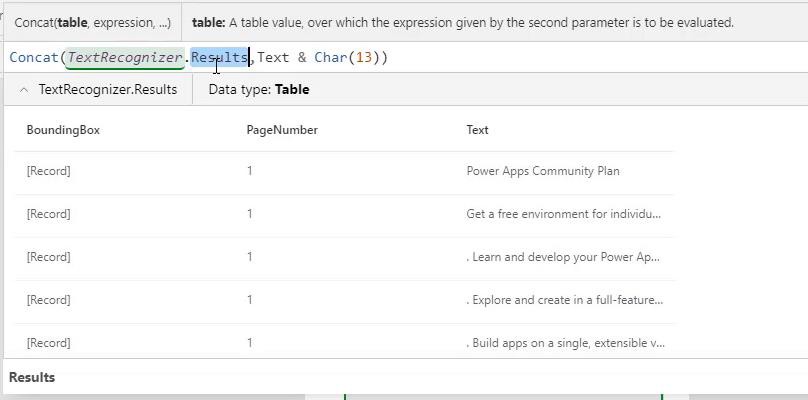Screen dimensions: 808x400
Task: Select the 'Get a free environment' text cell
Action: [x=564, y=214]
